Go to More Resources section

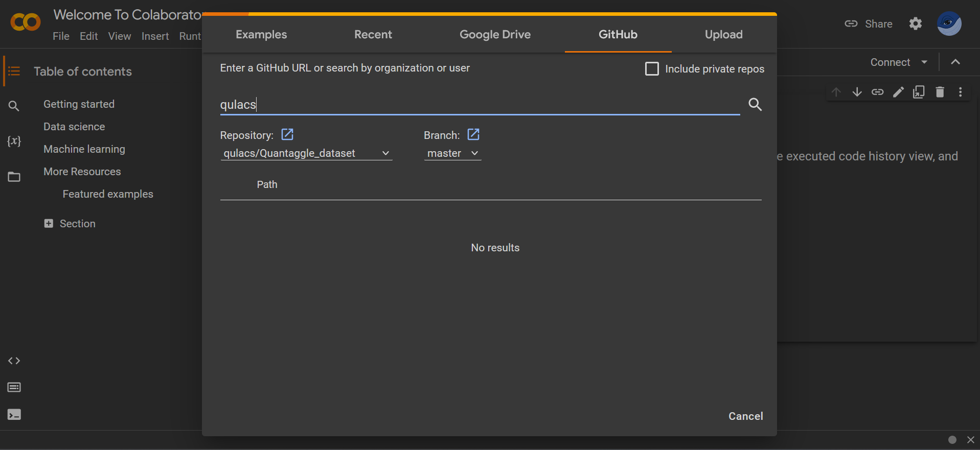click(82, 171)
